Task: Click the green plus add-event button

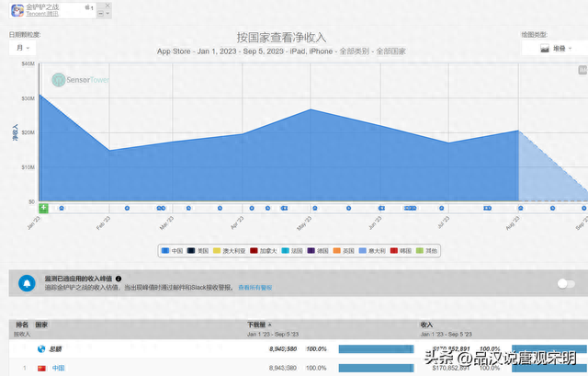Action: click(43, 208)
